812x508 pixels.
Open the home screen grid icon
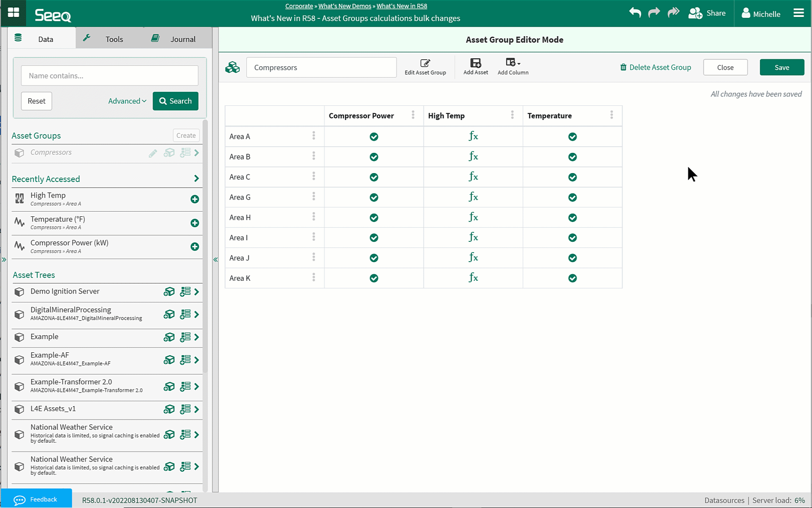tap(14, 13)
